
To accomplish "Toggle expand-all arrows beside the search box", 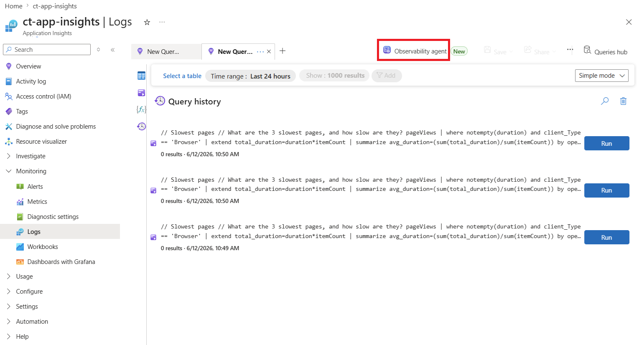I will point(99,50).
